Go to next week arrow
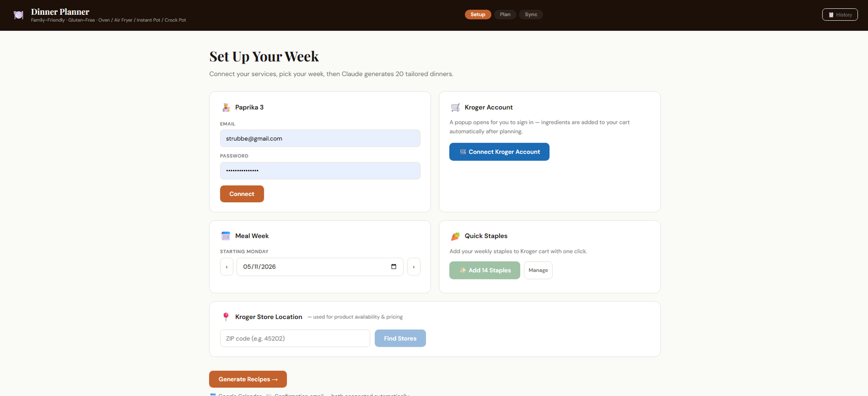868x396 pixels. [414, 267]
